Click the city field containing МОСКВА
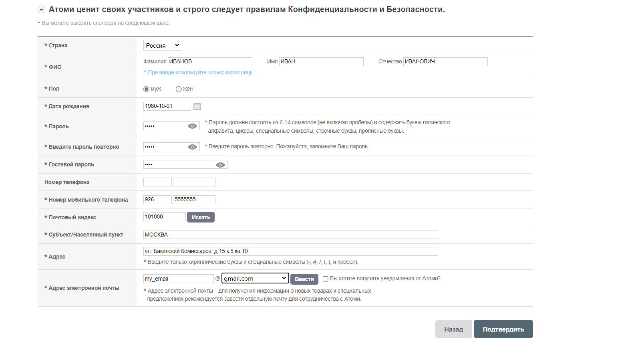 [x=291, y=235]
